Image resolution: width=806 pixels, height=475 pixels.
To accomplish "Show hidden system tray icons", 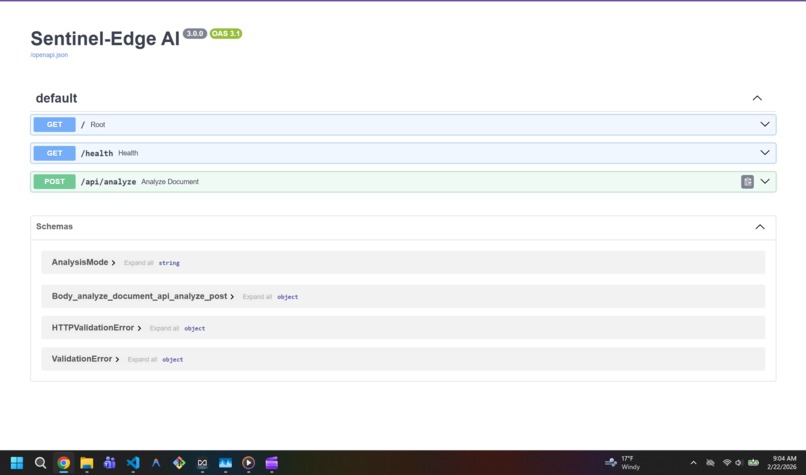I will point(693,463).
